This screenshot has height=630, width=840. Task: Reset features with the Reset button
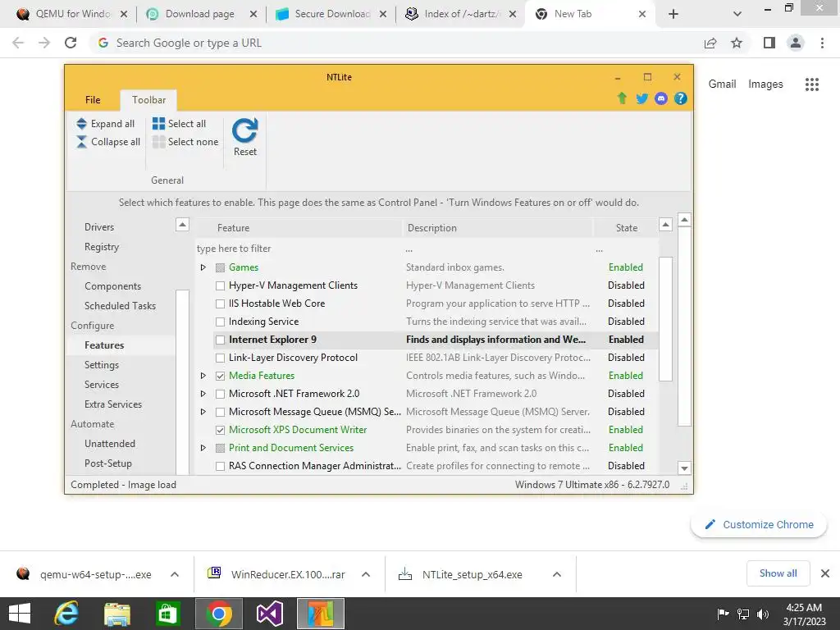click(244, 137)
